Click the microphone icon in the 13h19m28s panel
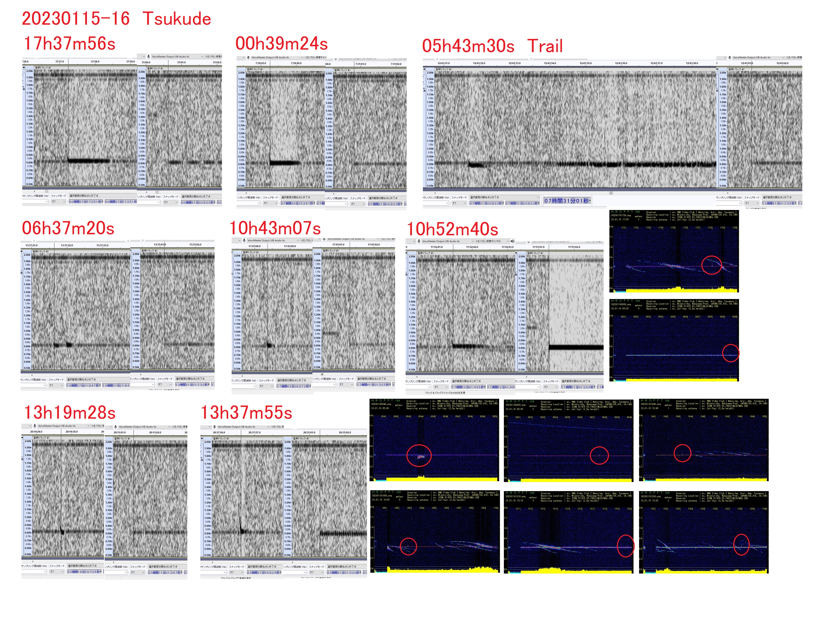 [x=35, y=426]
